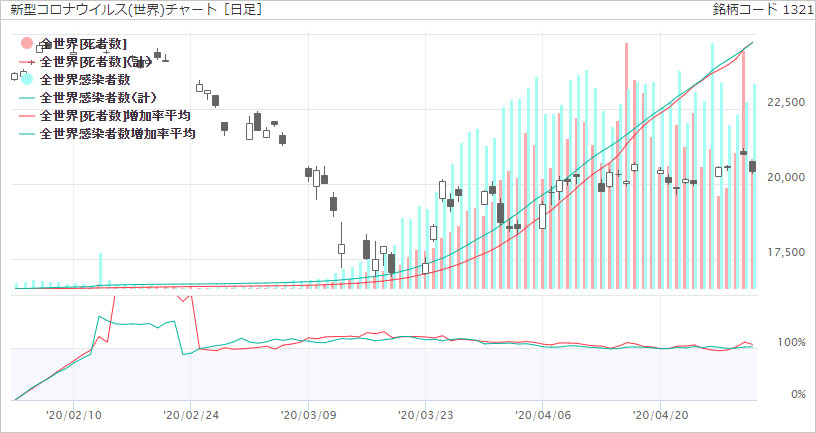Click the 17,500 price axis label

(786, 253)
